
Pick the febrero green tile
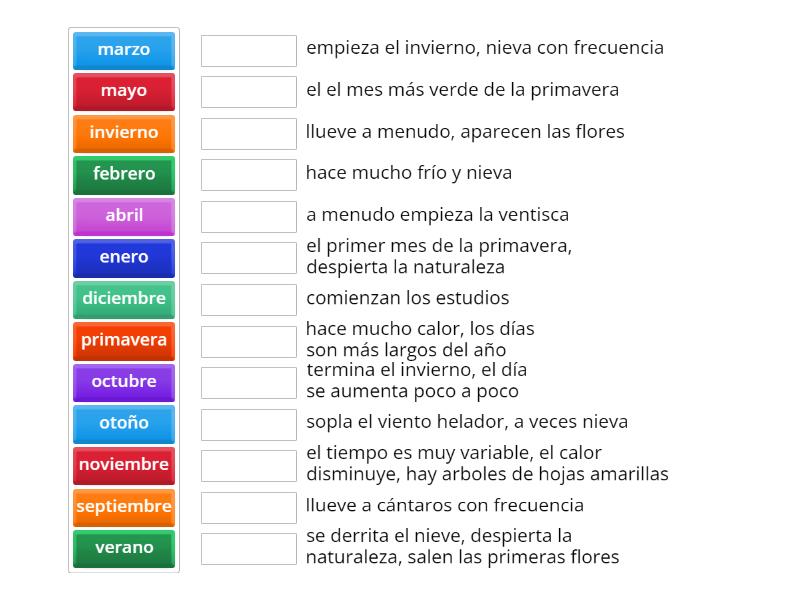(124, 174)
